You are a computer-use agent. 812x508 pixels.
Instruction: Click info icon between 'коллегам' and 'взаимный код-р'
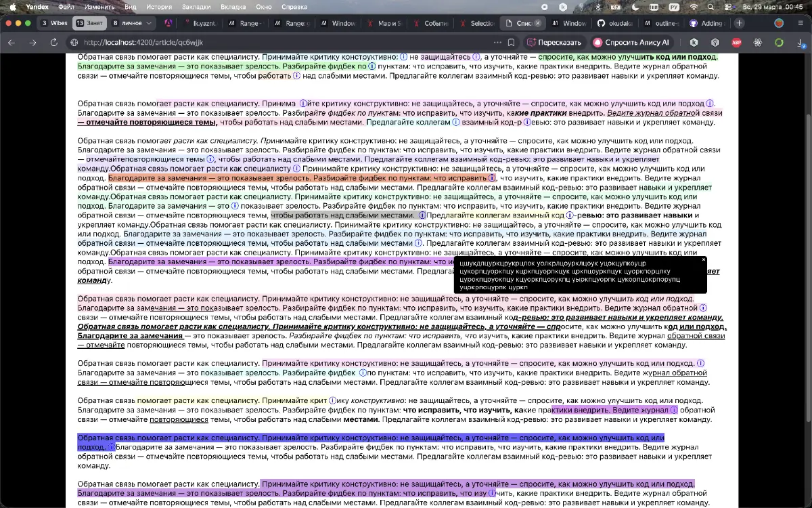tap(455, 123)
